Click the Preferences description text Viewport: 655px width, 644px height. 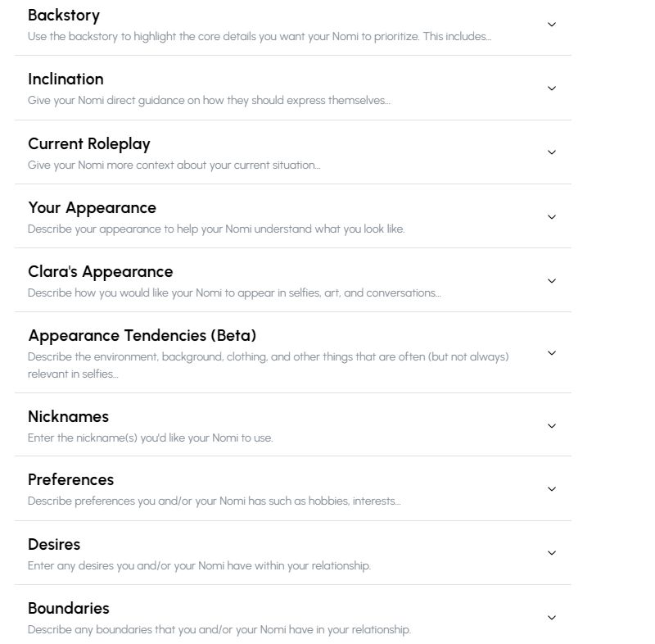click(x=214, y=501)
